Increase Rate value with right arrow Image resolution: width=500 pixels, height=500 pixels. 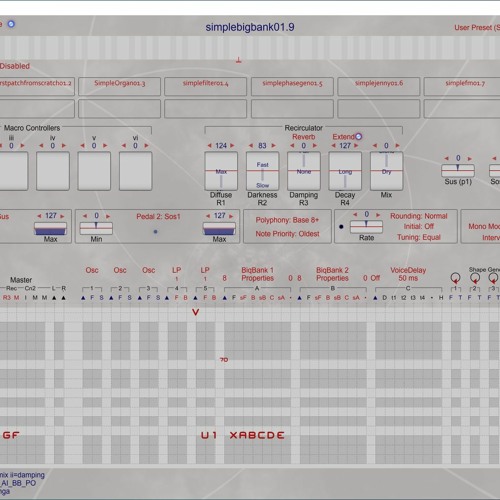tap(378, 215)
